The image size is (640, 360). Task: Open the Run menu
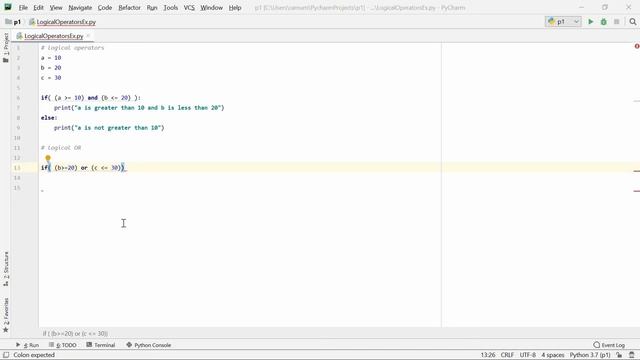click(x=152, y=7)
